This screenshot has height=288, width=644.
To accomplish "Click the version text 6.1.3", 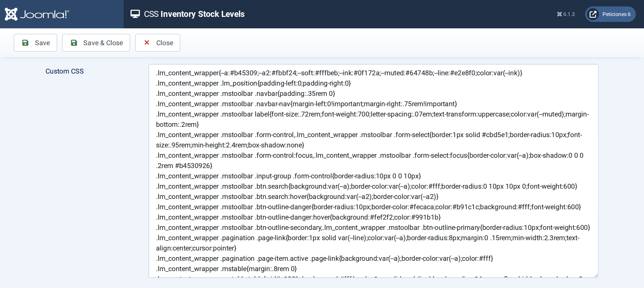I will pyautogui.click(x=569, y=14).
